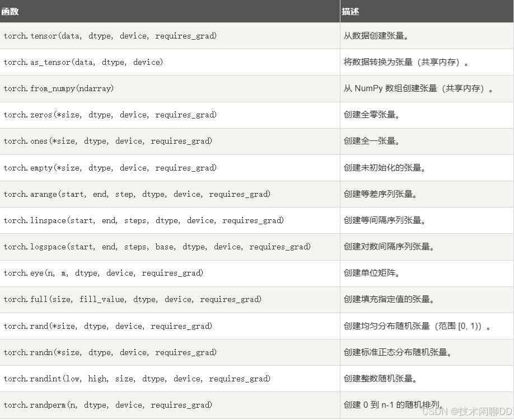Select the torch.randperm function cell
The height and width of the screenshot is (420, 514).
point(170,405)
